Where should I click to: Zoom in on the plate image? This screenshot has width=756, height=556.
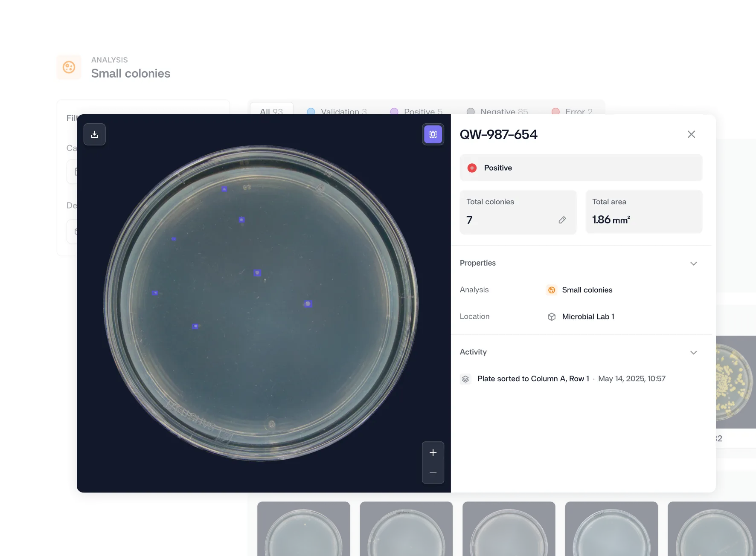[x=433, y=452]
